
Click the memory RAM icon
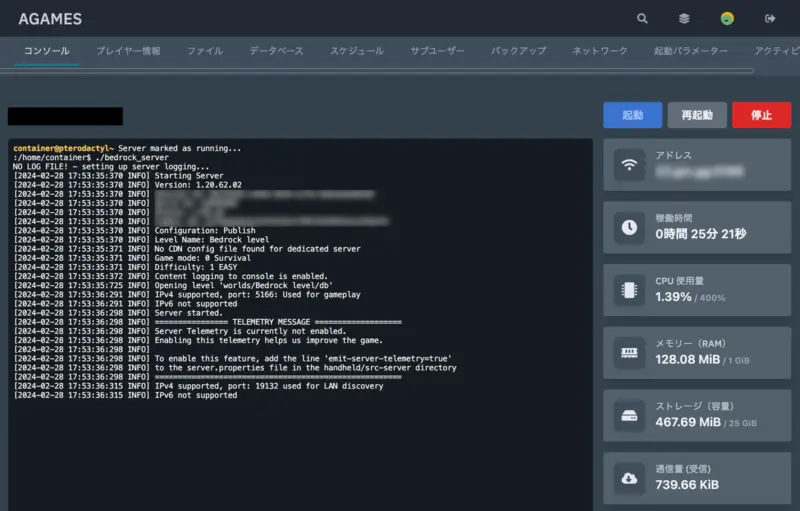point(629,353)
